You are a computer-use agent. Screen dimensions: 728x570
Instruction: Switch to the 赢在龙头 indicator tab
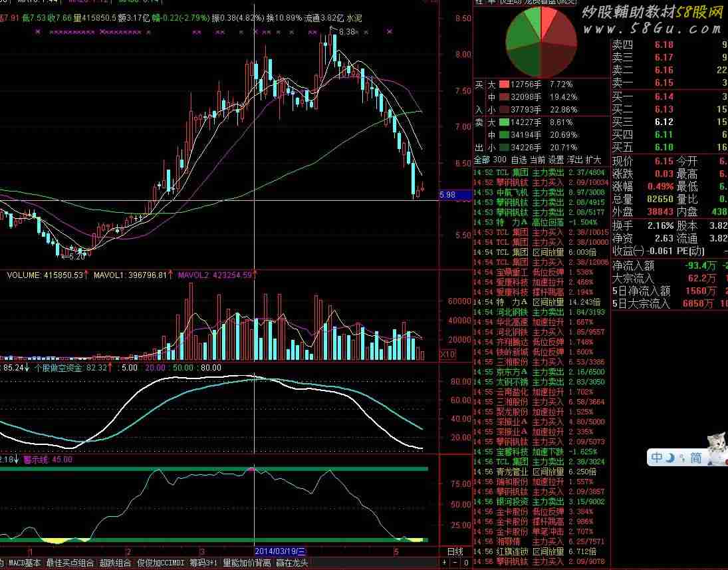pos(292,563)
